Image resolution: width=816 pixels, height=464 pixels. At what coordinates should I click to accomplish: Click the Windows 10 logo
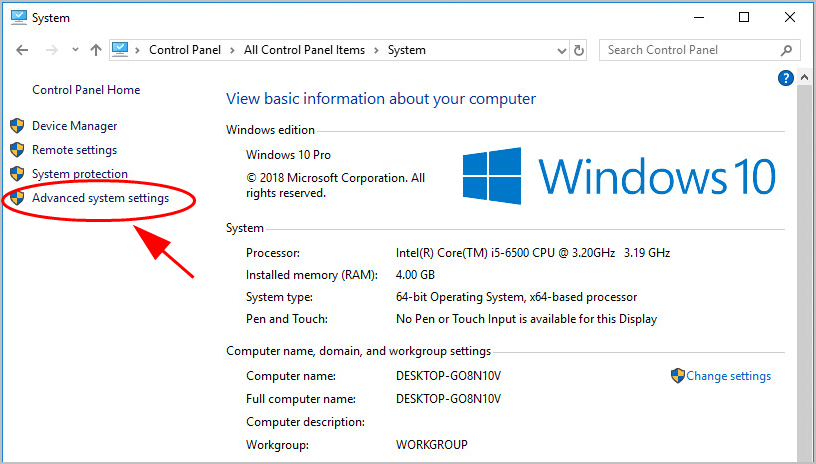click(619, 176)
